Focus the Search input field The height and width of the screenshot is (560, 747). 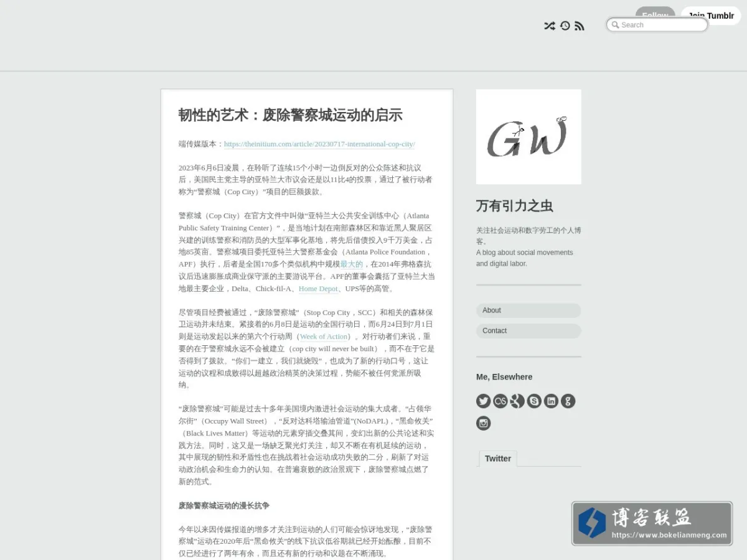point(657,25)
